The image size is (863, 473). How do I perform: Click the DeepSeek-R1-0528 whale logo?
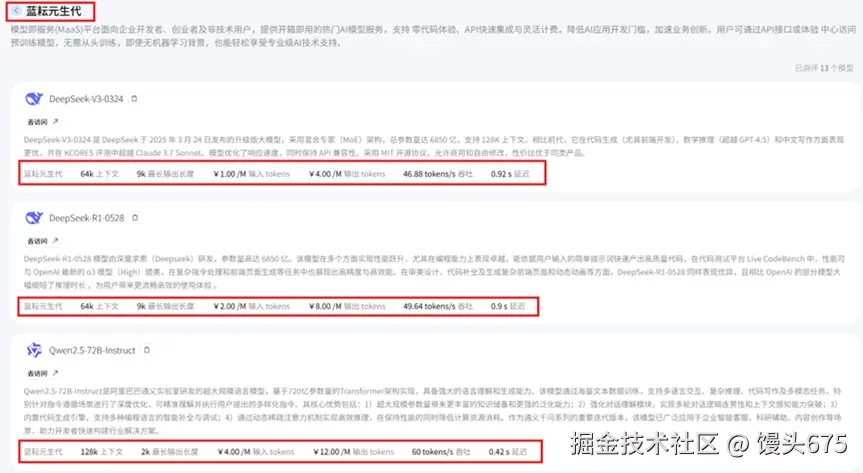pyautogui.click(x=34, y=218)
